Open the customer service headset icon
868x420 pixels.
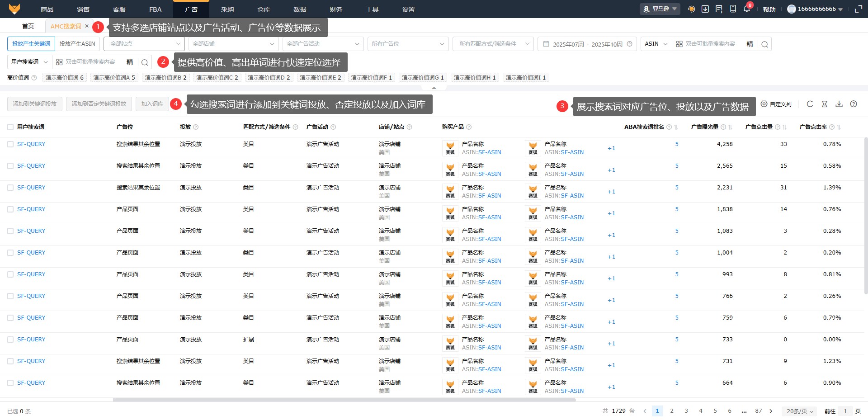pyautogui.click(x=691, y=9)
